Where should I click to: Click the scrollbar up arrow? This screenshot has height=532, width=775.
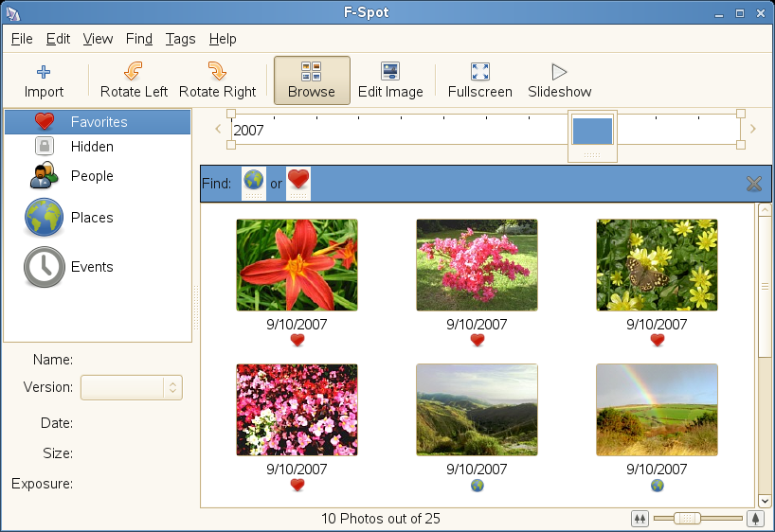765,210
